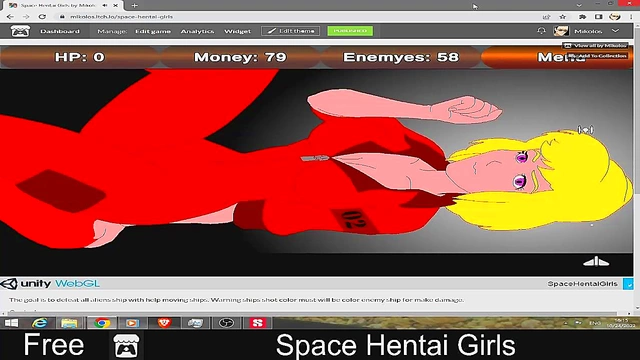Click the Mikolos username
The width and height of the screenshot is (640, 360).
coord(588,31)
